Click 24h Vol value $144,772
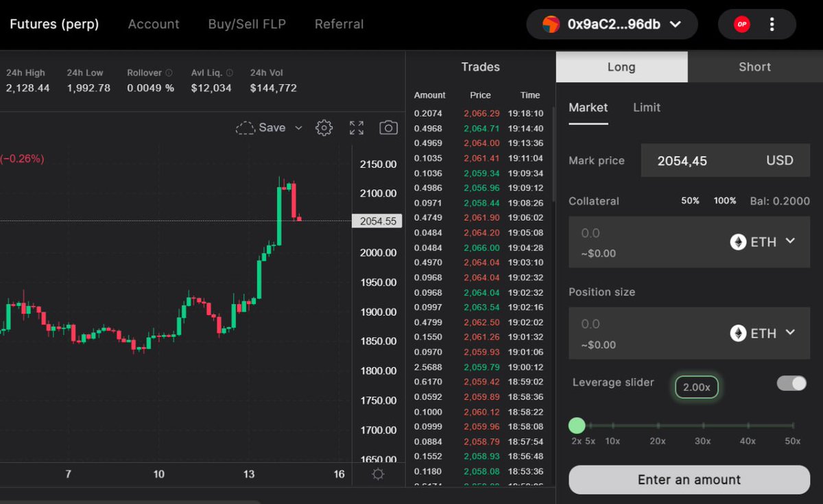The image size is (823, 504). point(273,88)
